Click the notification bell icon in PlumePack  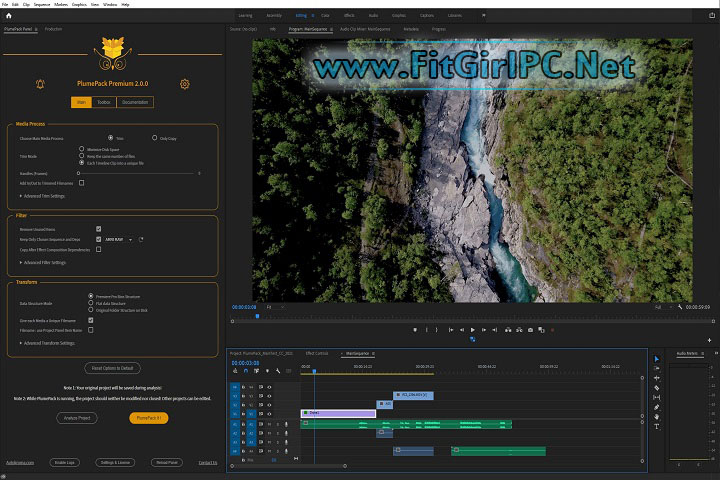pyautogui.click(x=40, y=84)
